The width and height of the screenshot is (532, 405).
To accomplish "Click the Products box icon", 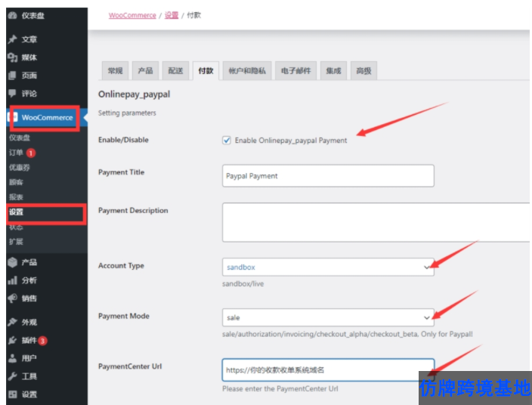I will (13, 262).
